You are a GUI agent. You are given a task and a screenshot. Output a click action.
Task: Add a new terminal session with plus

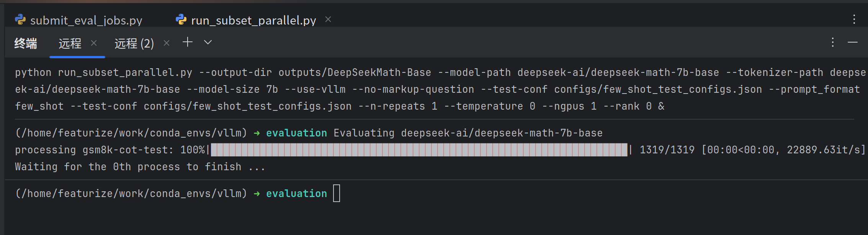(x=188, y=42)
